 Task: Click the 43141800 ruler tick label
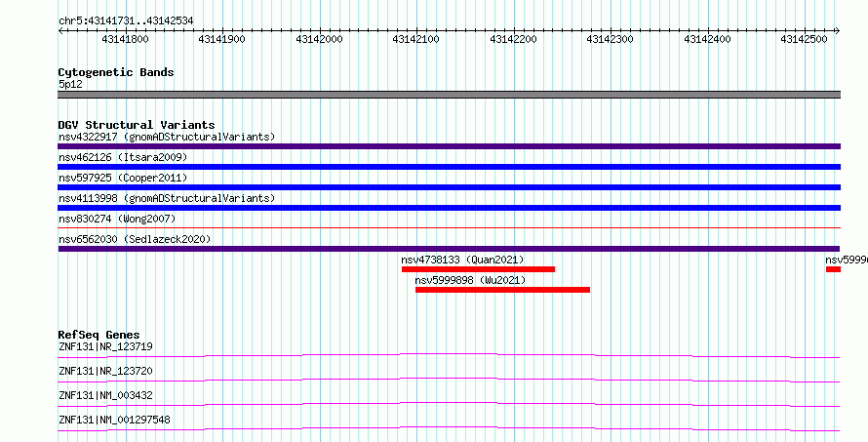click(125, 39)
